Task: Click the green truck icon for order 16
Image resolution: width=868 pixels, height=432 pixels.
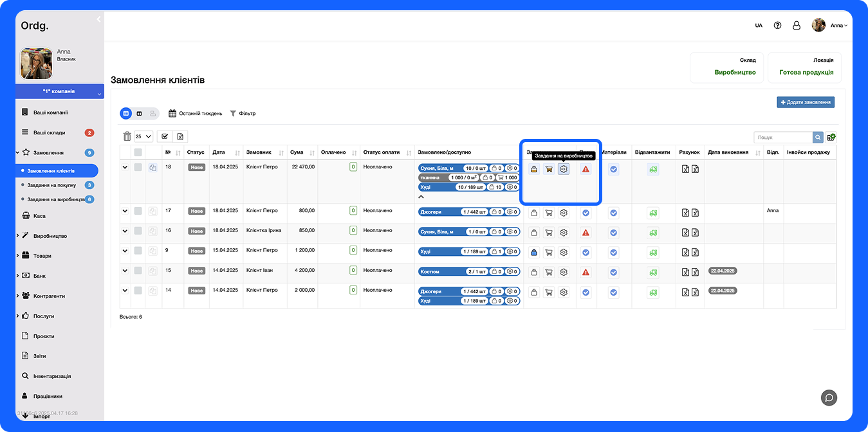Action: pos(652,233)
